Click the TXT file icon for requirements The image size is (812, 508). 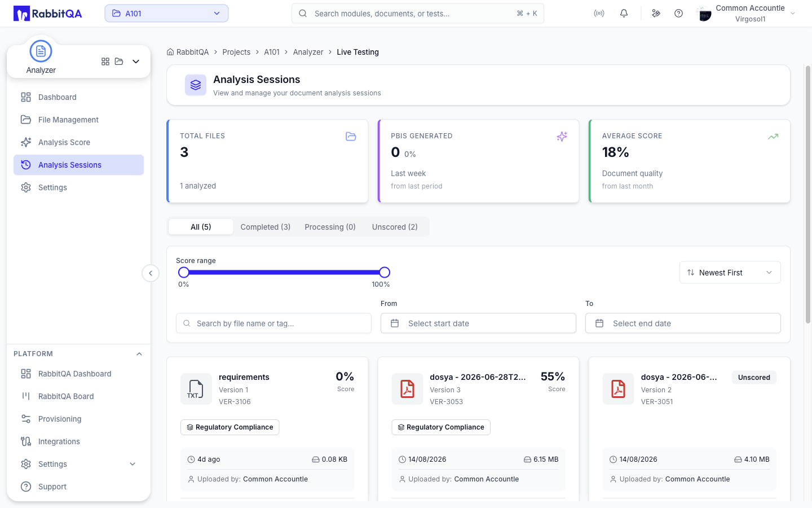point(196,389)
